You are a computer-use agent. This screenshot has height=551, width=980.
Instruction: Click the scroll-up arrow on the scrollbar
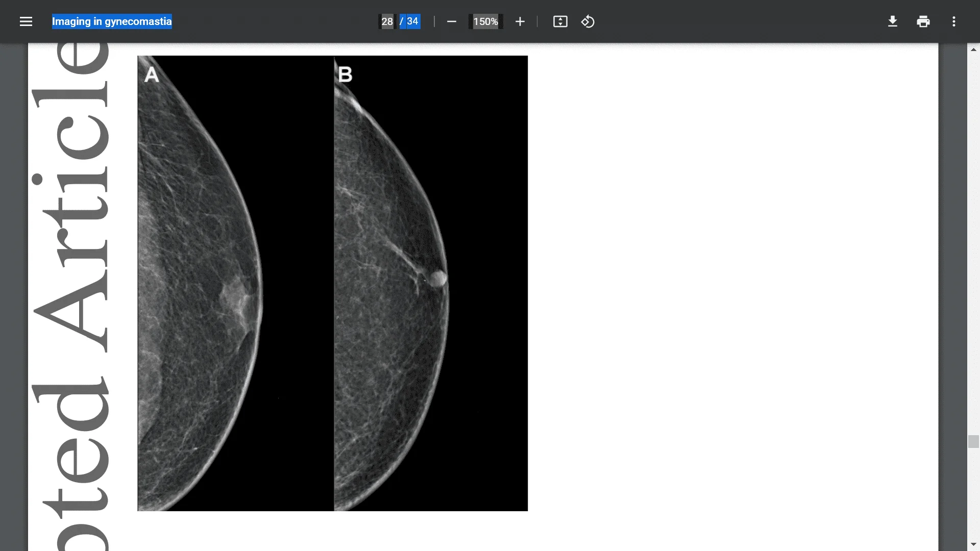click(974, 49)
